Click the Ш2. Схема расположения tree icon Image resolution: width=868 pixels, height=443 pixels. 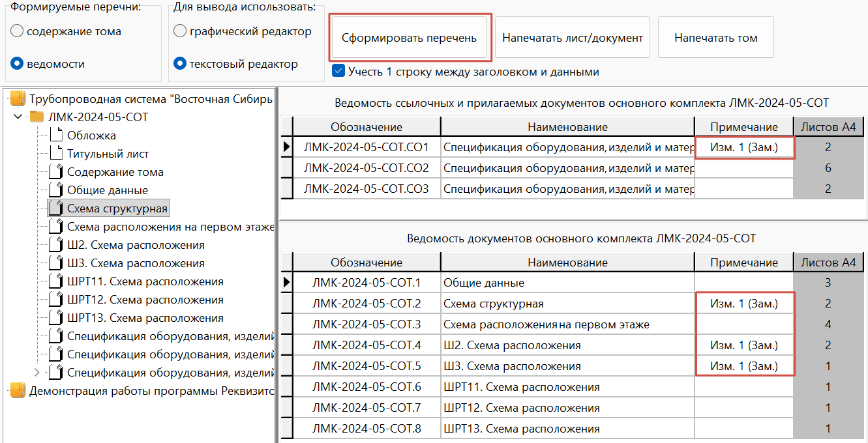coord(55,245)
